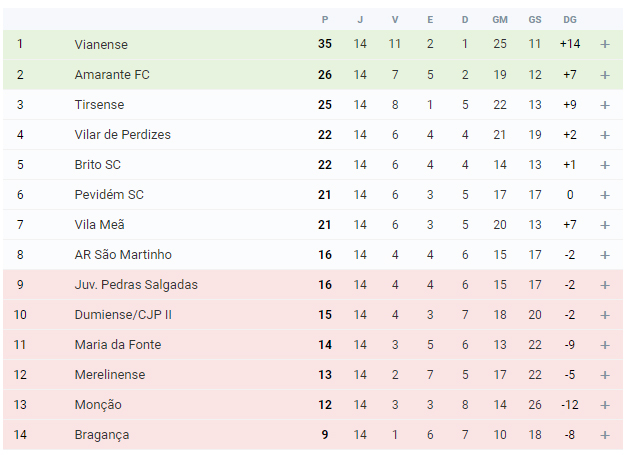
Task: Open plus icon for Vilar de Perdizes
Action: click(x=605, y=135)
